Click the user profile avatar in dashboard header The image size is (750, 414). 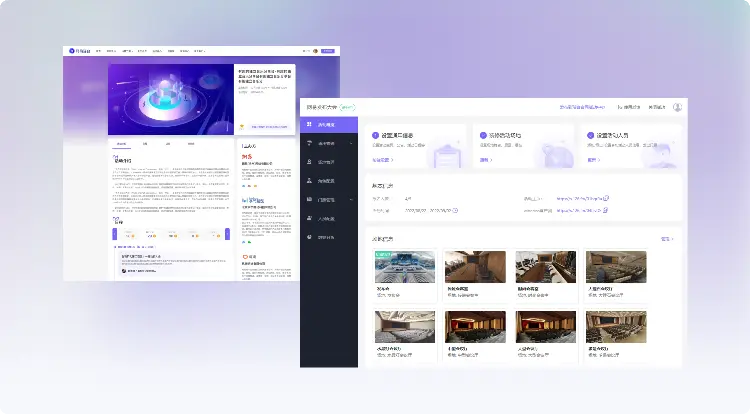[677, 107]
